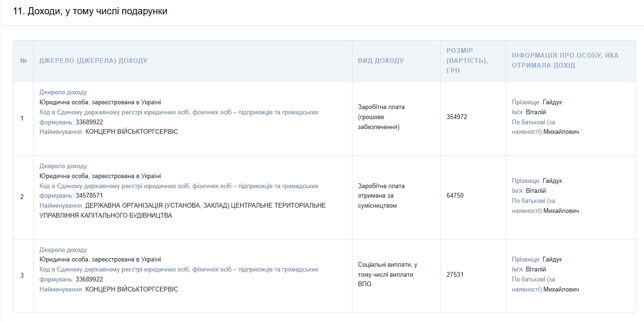Image resolution: width=644 pixels, height=321 pixels.
Task: Click 'Юридична особа, зареєстрована в Україні' in row 1
Action: 100,102
